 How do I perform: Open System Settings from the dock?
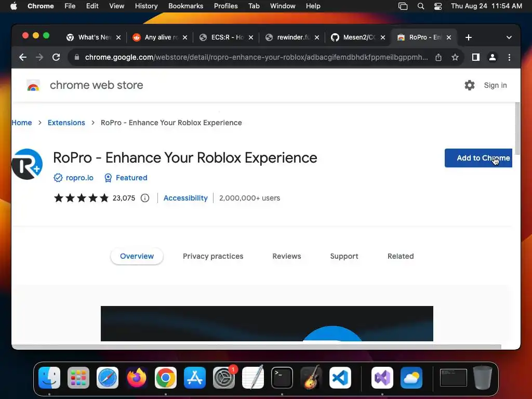pyautogui.click(x=224, y=378)
